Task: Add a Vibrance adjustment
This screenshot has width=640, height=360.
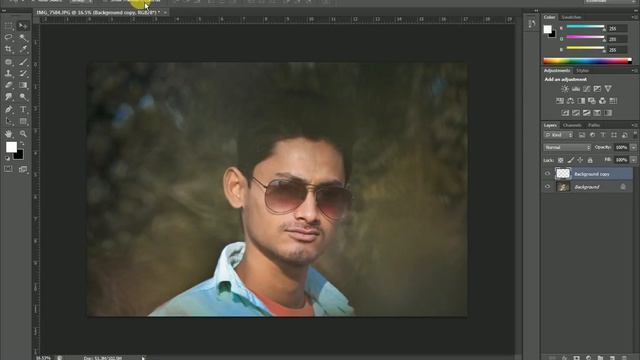Action: pyautogui.click(x=608, y=89)
